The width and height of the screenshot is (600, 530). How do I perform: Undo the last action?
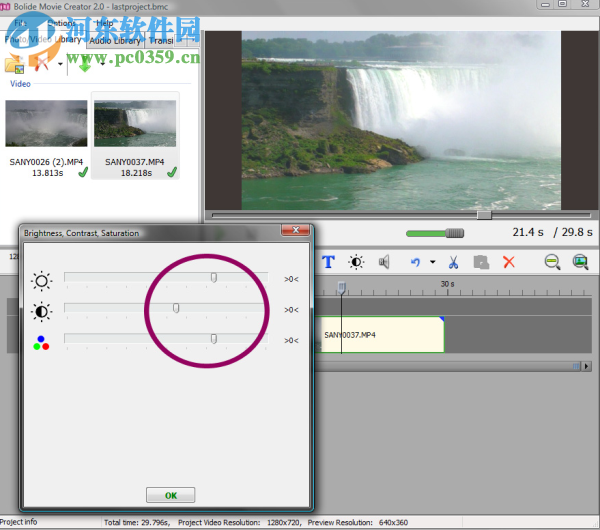(x=415, y=262)
